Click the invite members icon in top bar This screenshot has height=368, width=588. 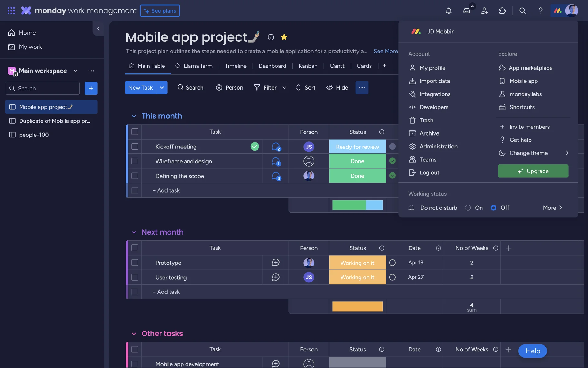(x=484, y=11)
